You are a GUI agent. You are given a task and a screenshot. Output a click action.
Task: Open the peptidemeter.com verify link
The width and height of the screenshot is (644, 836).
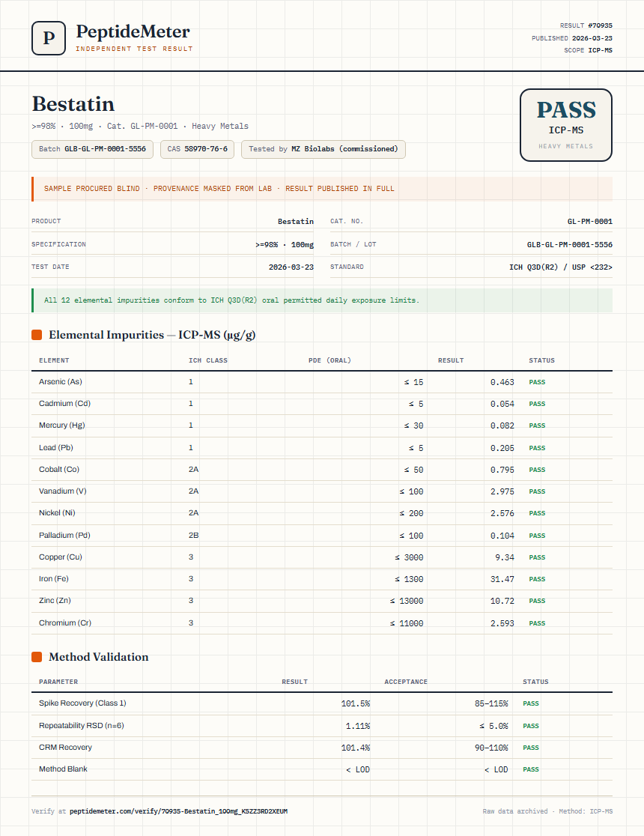click(178, 811)
